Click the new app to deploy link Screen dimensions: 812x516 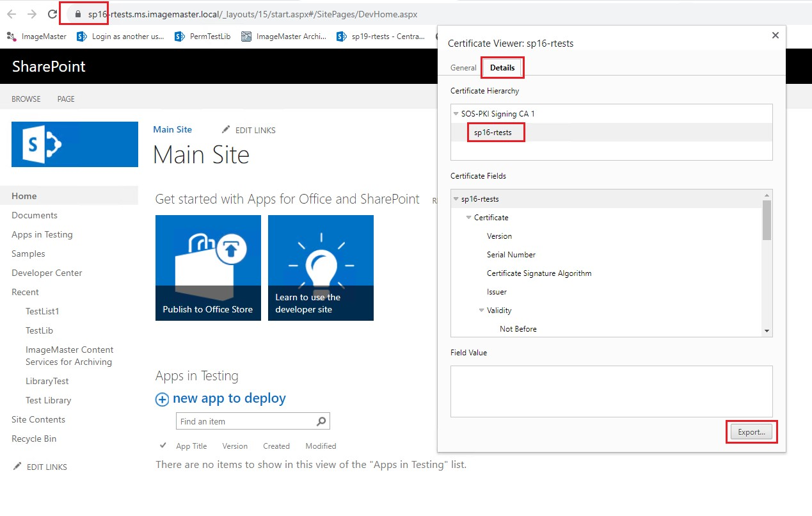coord(229,398)
